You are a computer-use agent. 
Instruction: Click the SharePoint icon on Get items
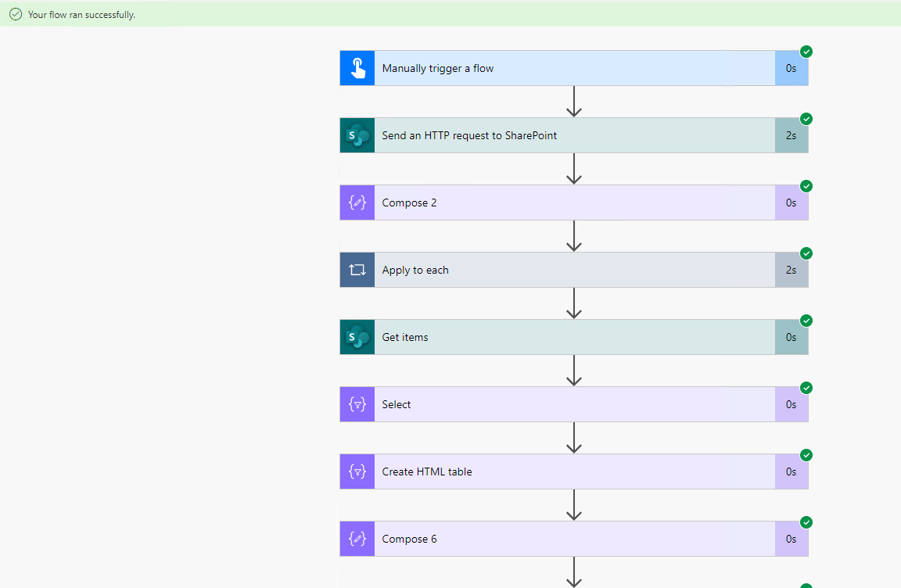[x=357, y=337]
